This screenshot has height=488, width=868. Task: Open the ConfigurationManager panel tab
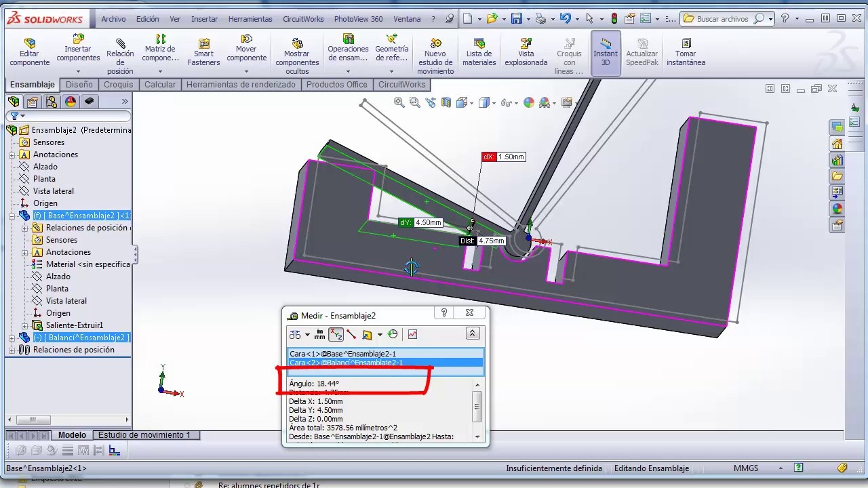51,102
